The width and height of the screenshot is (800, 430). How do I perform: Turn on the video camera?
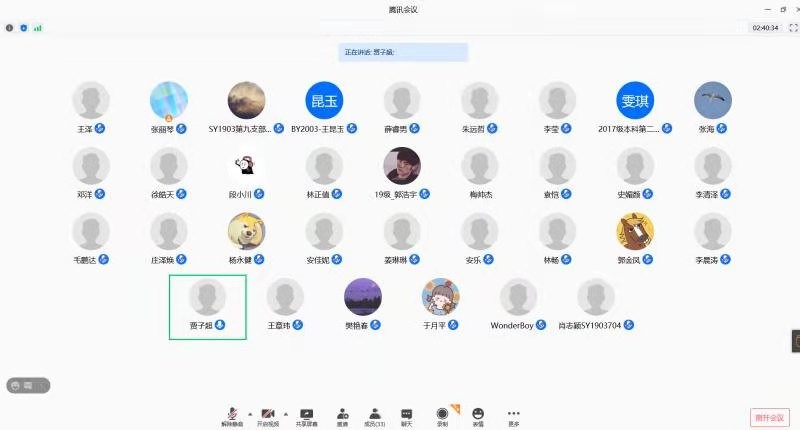coord(267,414)
